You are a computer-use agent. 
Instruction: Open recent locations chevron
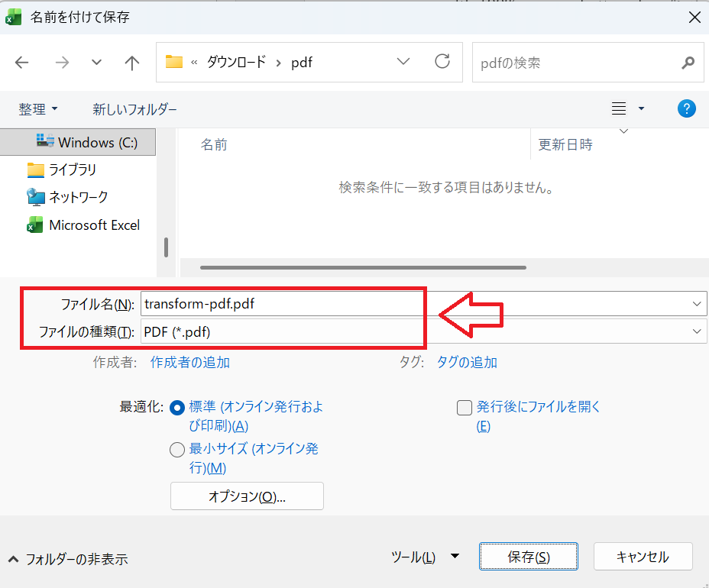tap(96, 63)
